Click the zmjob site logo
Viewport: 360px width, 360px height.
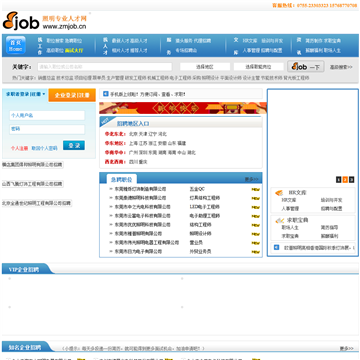click(44, 21)
